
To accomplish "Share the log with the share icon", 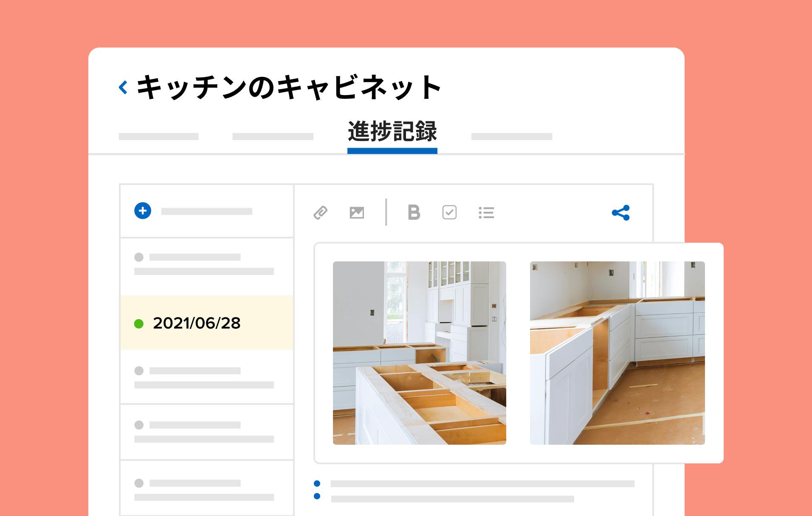I will [621, 213].
